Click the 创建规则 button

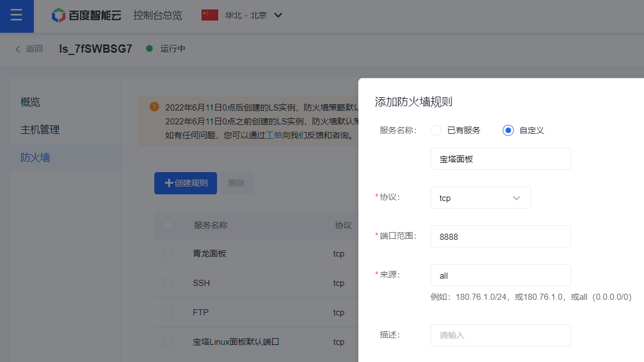pos(185,183)
